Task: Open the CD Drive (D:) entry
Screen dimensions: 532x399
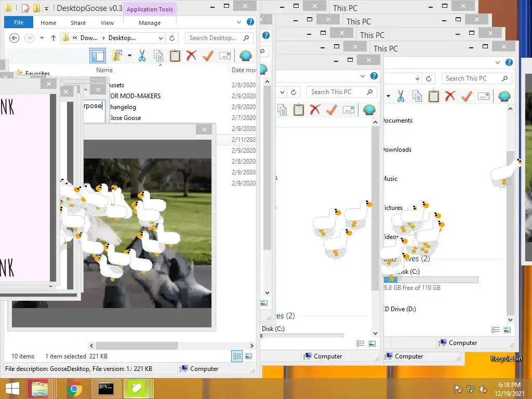Action: pyautogui.click(x=400, y=309)
